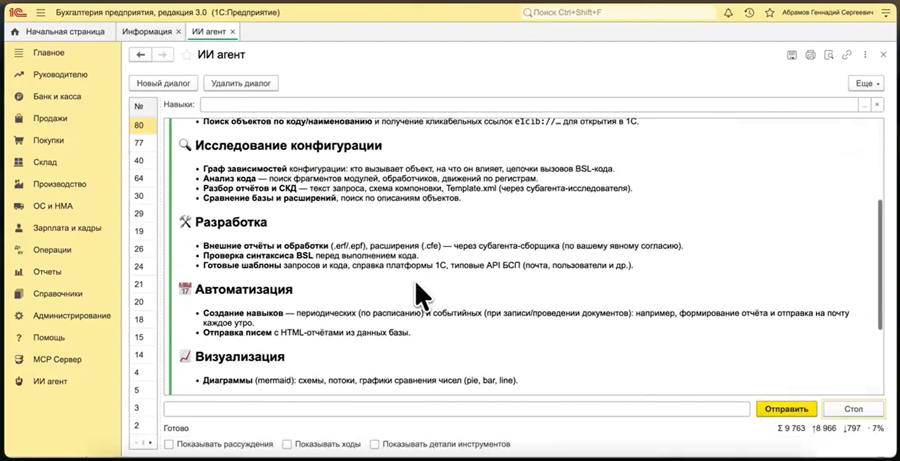Select dialog number 29
Viewport: 900px width, 461px height.
click(x=143, y=214)
